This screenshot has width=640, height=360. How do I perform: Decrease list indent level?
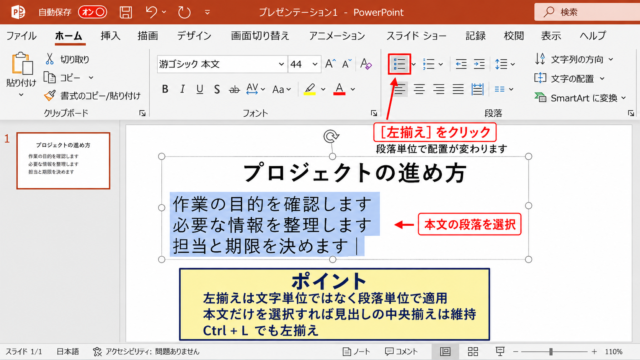(x=461, y=64)
